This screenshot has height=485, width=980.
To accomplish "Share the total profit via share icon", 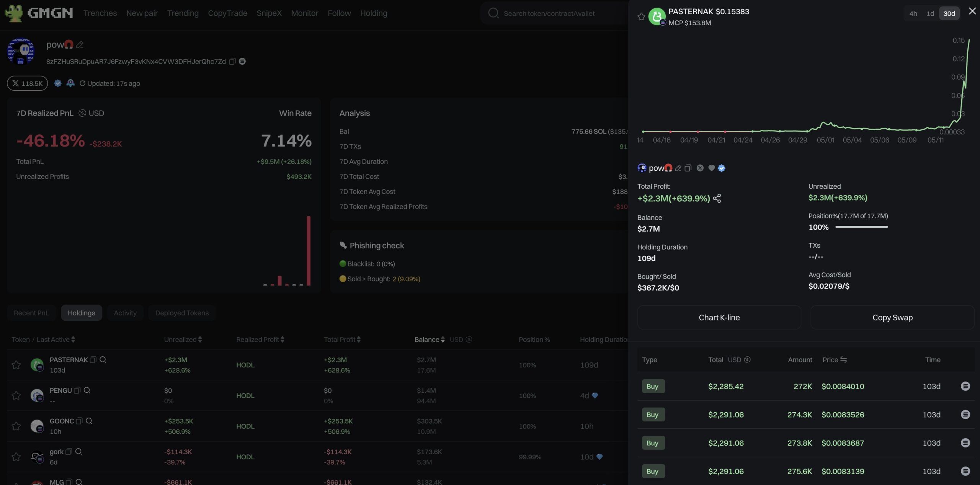I will coord(717,198).
